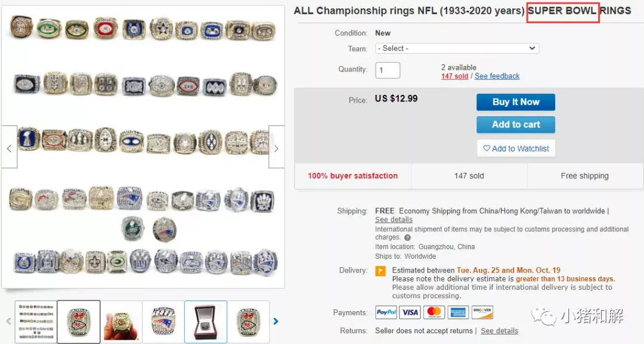644x344 pixels.
Task: Select the ring in wooden box thumbnail
Action: tap(206, 322)
